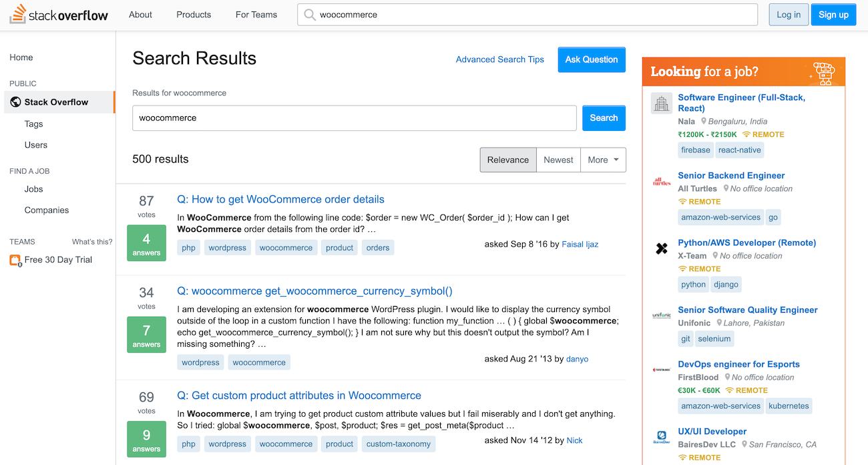This screenshot has height=465, width=868.
Task: Open Software Engineer (Full-Stack, React) job
Action: click(x=741, y=103)
